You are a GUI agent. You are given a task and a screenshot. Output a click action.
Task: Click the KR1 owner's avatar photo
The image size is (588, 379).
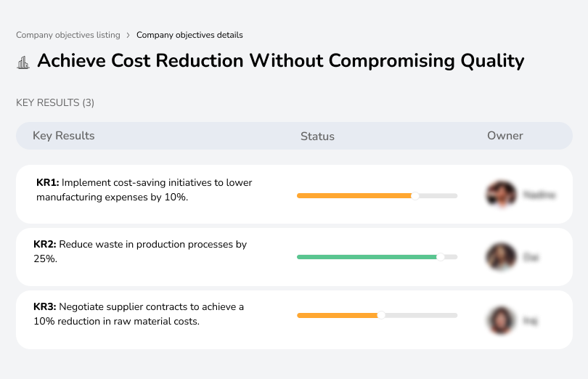tap(501, 195)
